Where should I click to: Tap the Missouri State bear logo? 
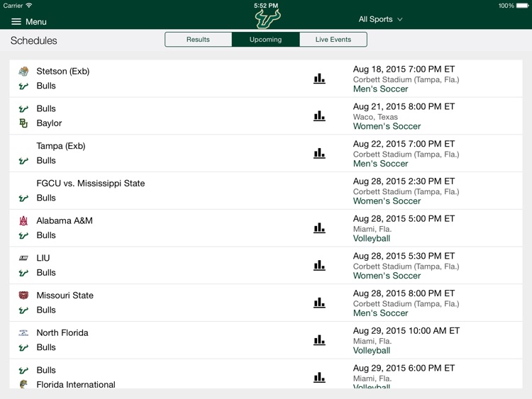click(23, 296)
